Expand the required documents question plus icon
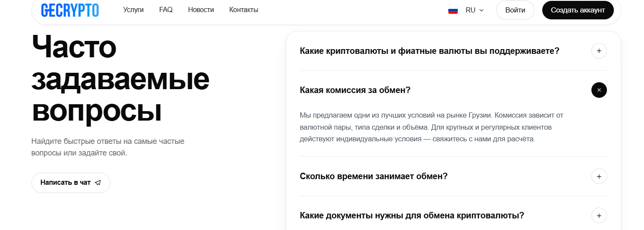 599,215
